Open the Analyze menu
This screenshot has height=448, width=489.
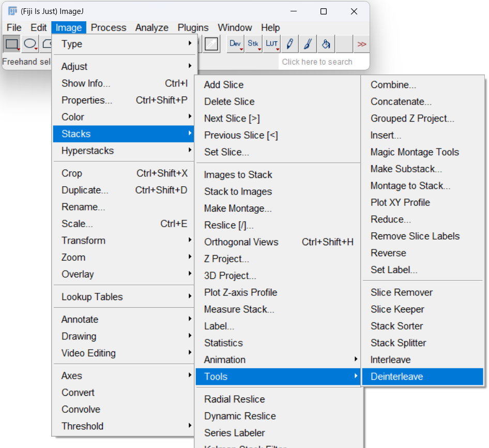point(152,27)
